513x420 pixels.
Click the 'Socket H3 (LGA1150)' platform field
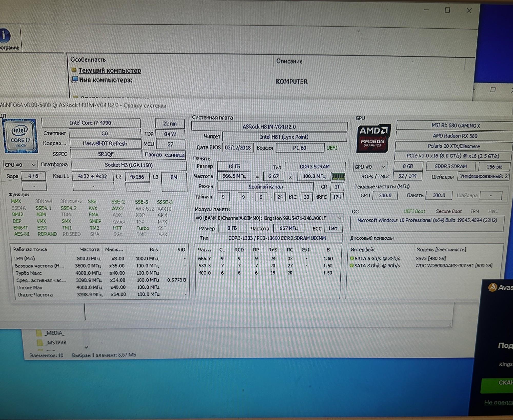pos(129,165)
